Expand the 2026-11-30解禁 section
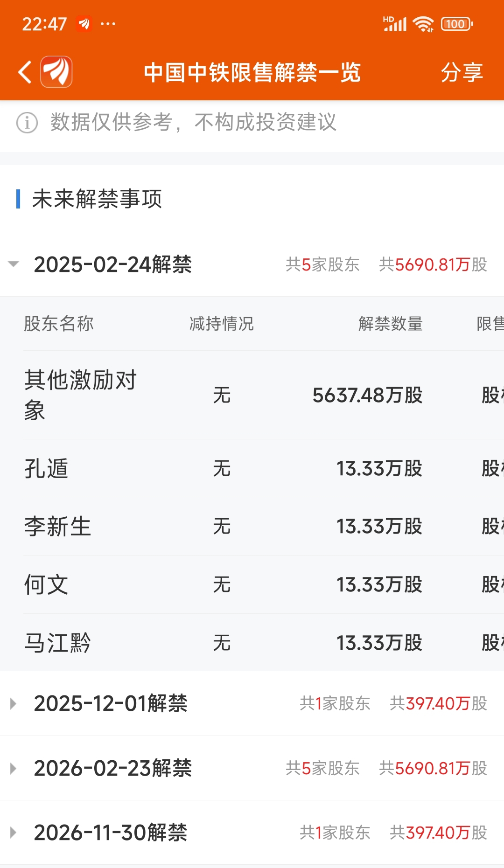Screen dimensions: 504x868 (252, 832)
